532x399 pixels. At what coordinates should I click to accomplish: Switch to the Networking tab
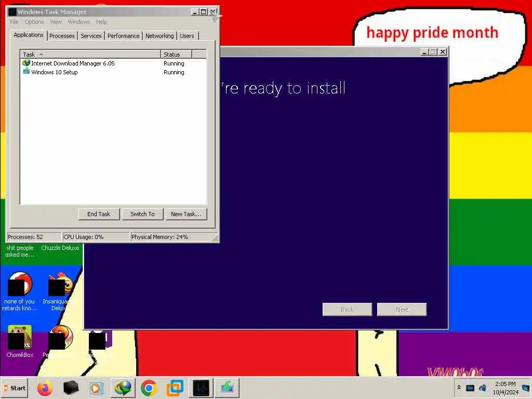[x=159, y=36]
